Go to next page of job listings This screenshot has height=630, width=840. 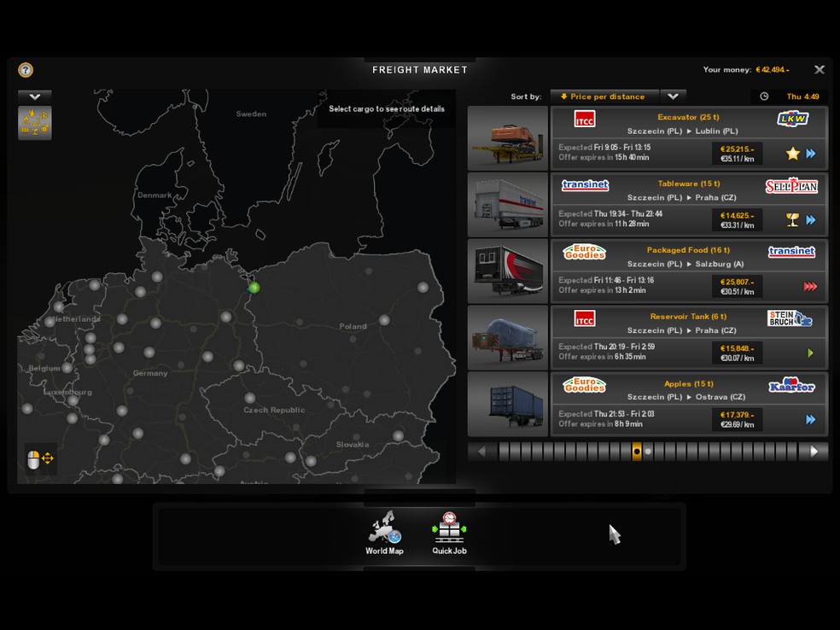point(814,452)
